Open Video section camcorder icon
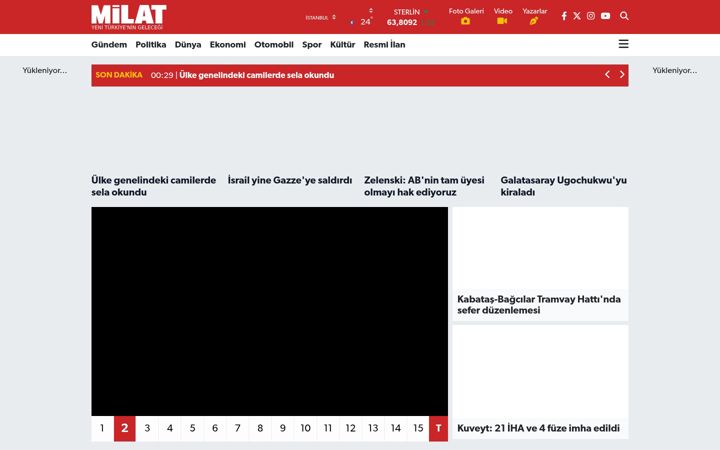This screenshot has width=720, height=450. click(x=502, y=21)
